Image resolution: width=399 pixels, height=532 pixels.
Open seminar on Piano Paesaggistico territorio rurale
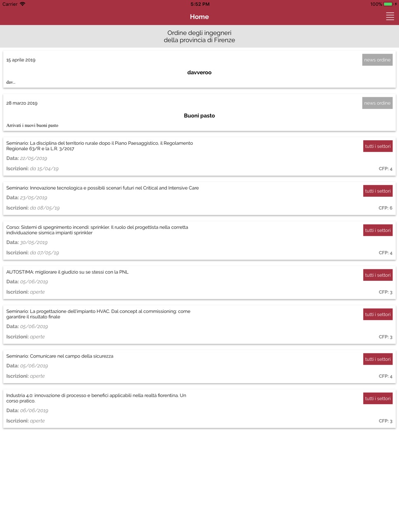point(199,156)
